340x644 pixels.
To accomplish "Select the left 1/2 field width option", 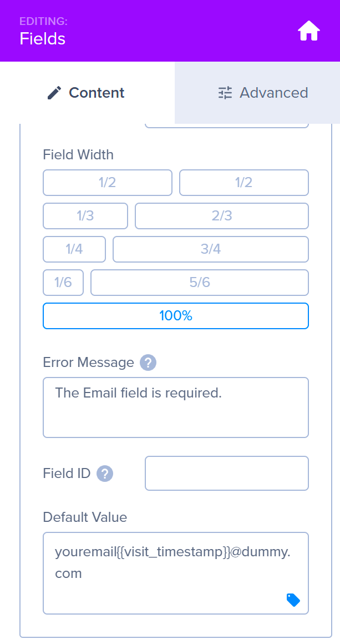I will click(107, 182).
